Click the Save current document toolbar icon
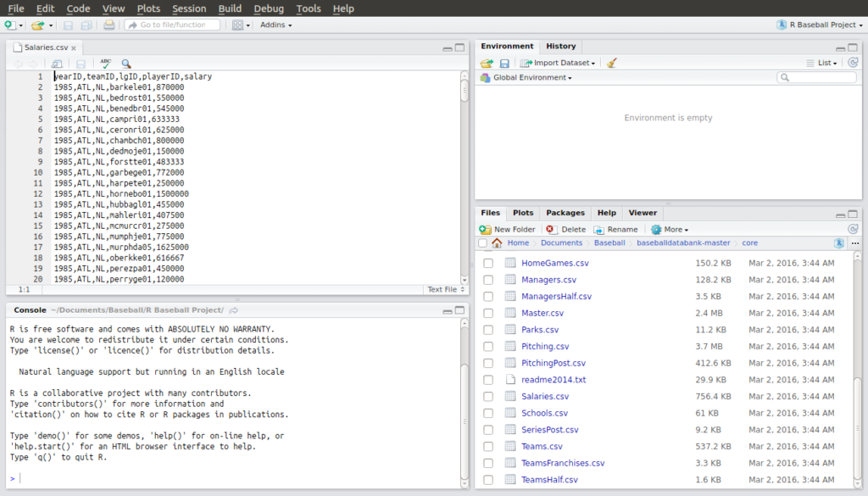The width and height of the screenshot is (868, 496). click(68, 25)
